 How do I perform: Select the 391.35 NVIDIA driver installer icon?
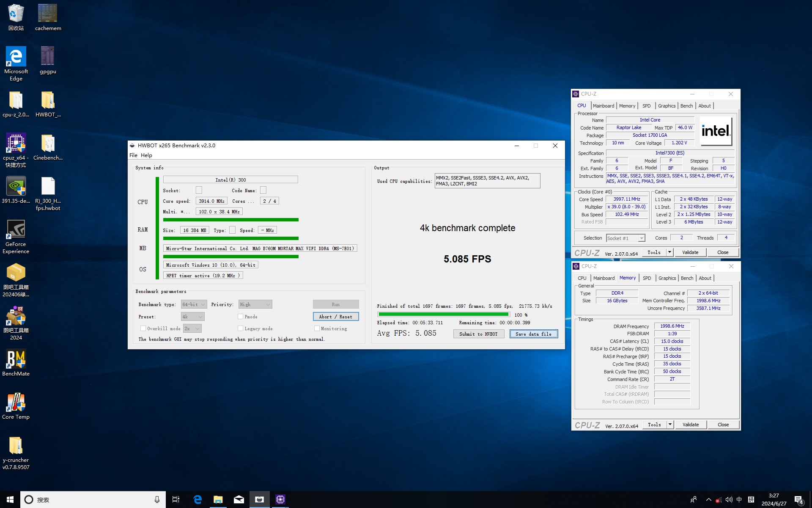coord(16,190)
